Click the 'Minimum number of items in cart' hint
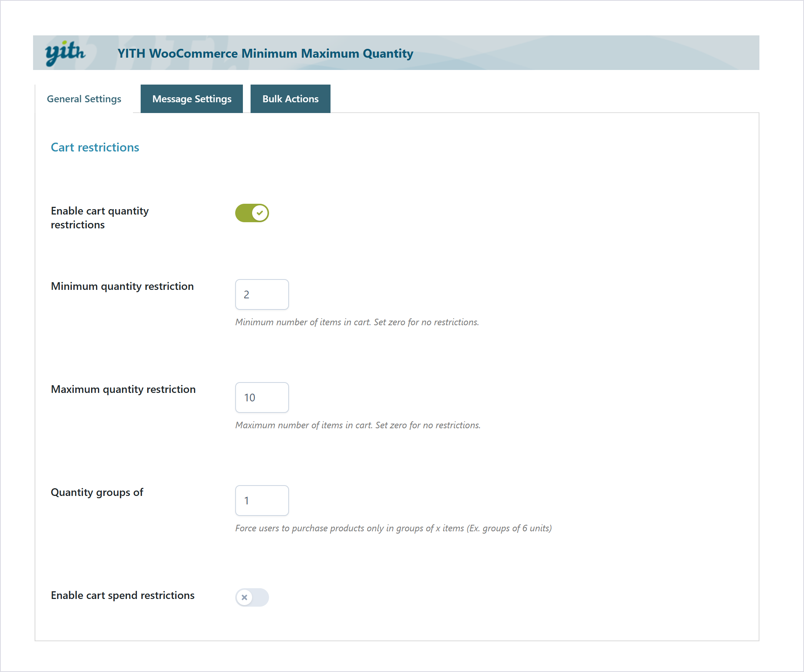Image resolution: width=804 pixels, height=672 pixels. pos(357,322)
